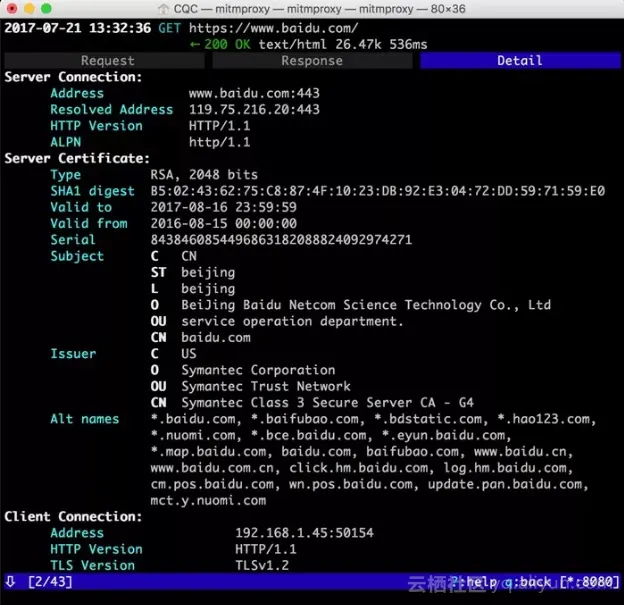The image size is (624, 605).
Task: Click the Alt names label
Action: [85, 419]
